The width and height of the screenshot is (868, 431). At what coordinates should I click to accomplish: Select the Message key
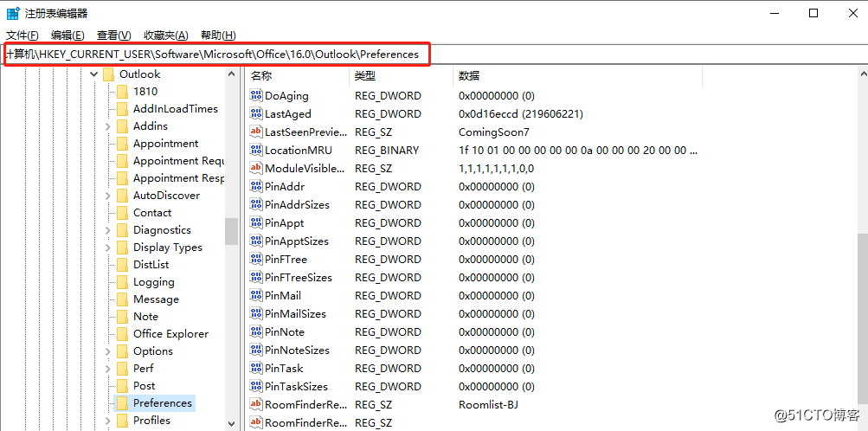[156, 299]
